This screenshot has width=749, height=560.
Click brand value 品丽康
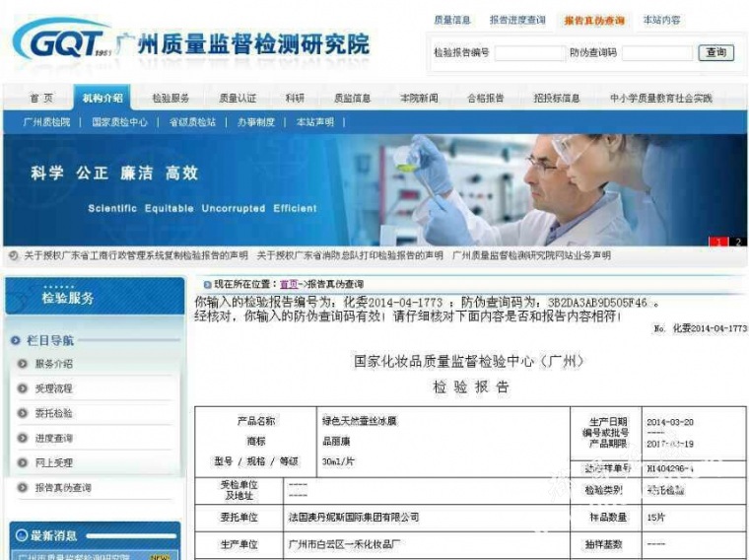click(x=336, y=442)
